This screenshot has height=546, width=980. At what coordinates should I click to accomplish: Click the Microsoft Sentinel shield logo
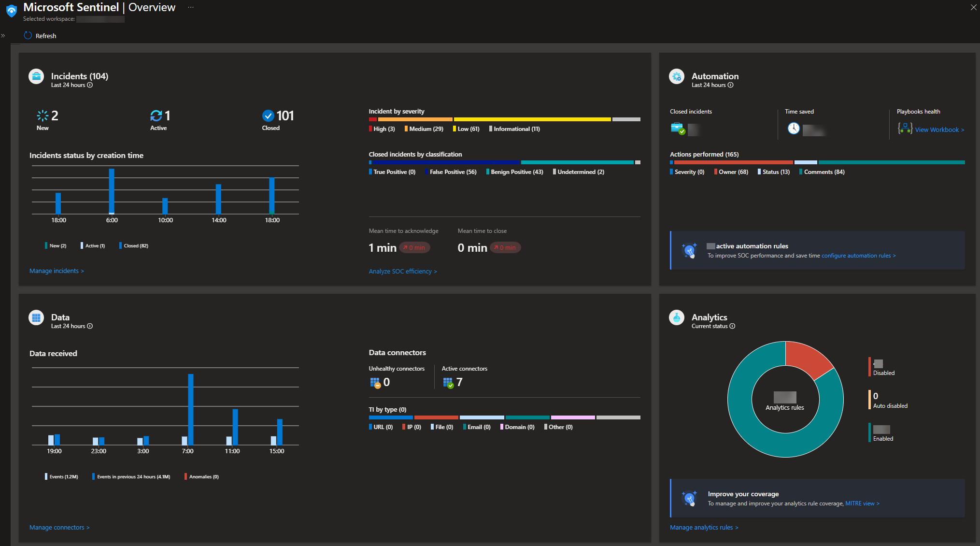pos(11,11)
